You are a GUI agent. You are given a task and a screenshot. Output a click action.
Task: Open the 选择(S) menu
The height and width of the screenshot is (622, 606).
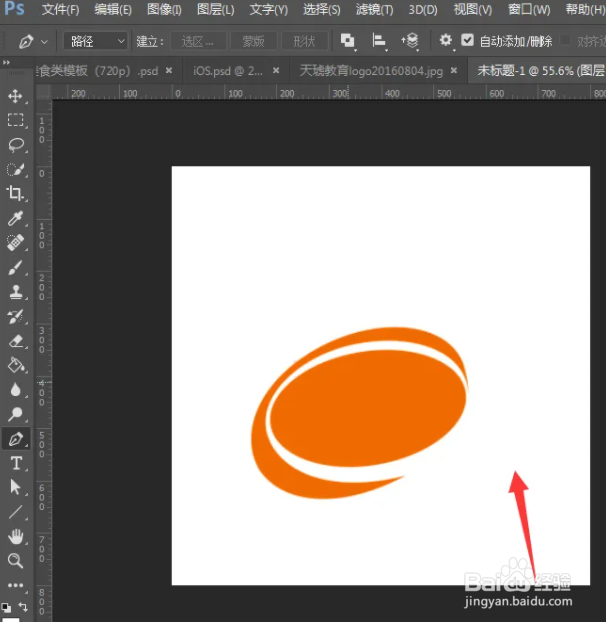pos(322,10)
